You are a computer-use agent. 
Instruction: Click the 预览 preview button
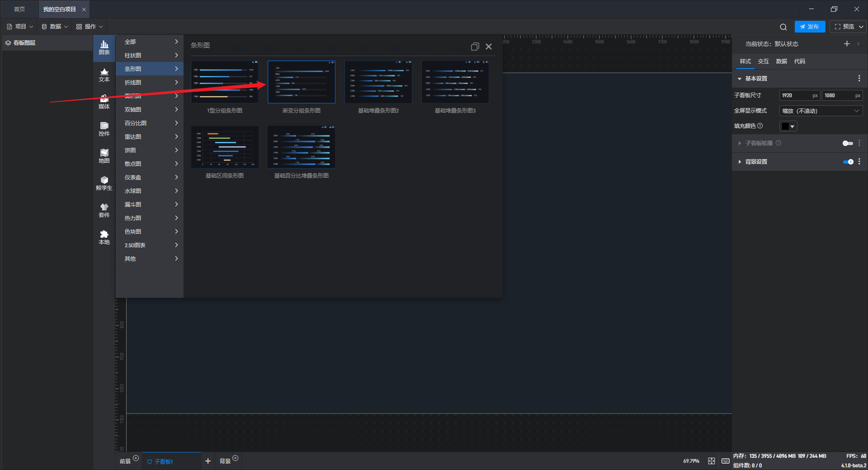[x=844, y=27]
